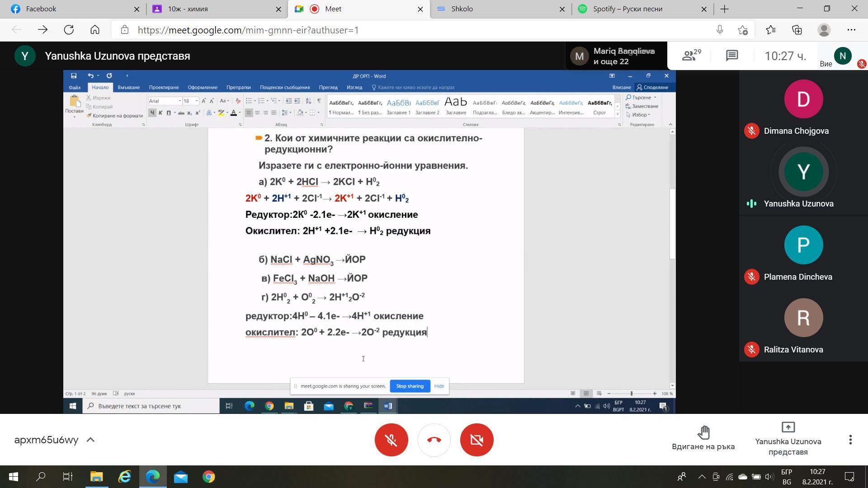Click the Stop sharing button
Viewport: 868px width, 488px height.
[x=410, y=386]
